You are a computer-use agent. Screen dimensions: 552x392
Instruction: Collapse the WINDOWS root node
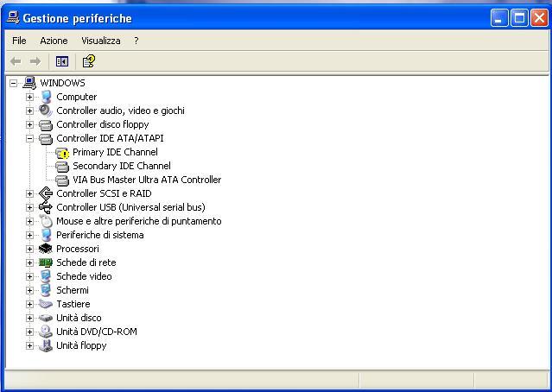pos(13,84)
